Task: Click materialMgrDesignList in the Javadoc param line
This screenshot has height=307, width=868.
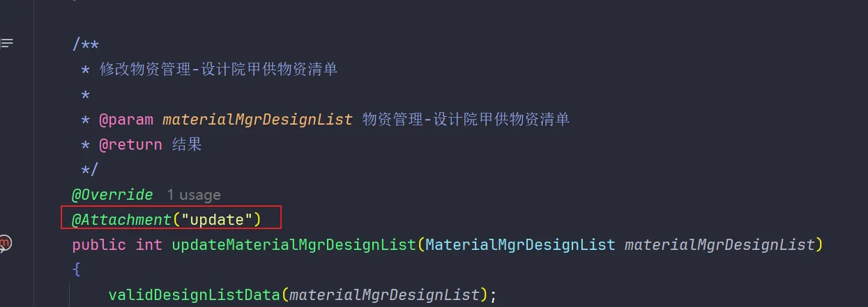Action: (257, 120)
